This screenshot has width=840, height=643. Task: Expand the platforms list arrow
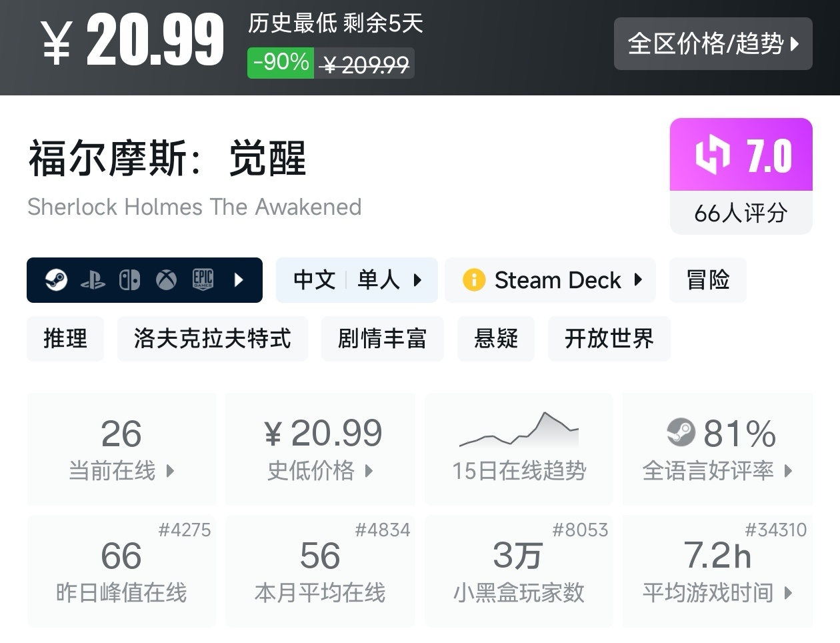[239, 280]
